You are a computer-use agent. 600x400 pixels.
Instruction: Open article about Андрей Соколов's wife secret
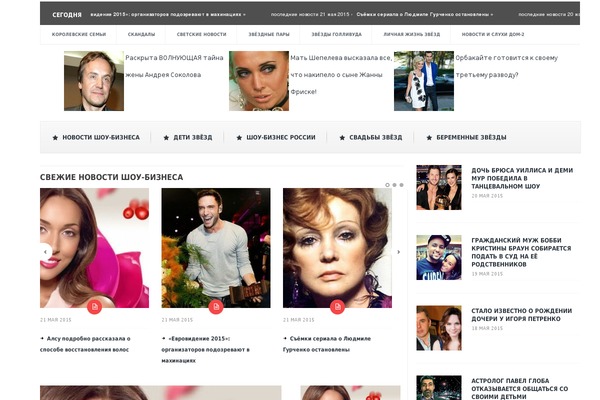(174, 66)
